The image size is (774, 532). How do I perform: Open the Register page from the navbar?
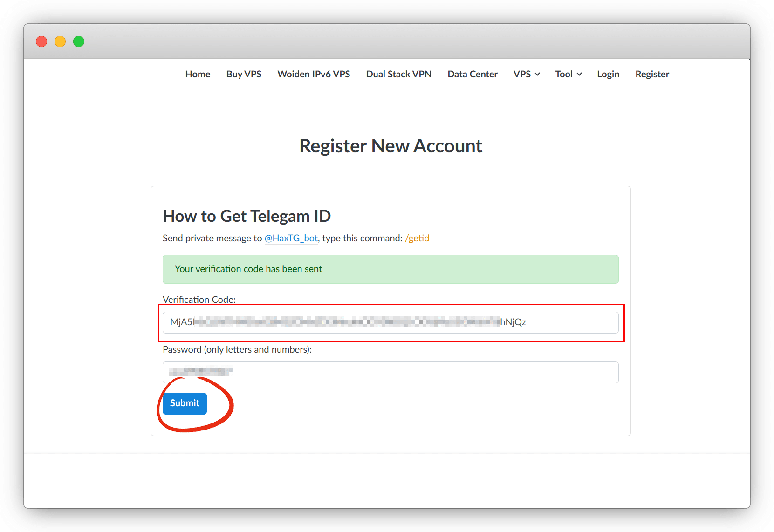[652, 74]
